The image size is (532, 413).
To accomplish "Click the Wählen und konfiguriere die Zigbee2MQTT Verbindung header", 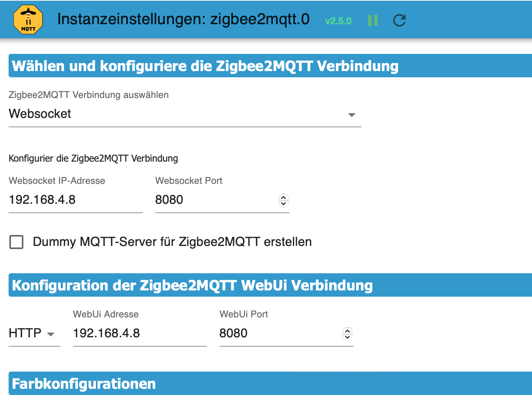I will tap(270, 66).
